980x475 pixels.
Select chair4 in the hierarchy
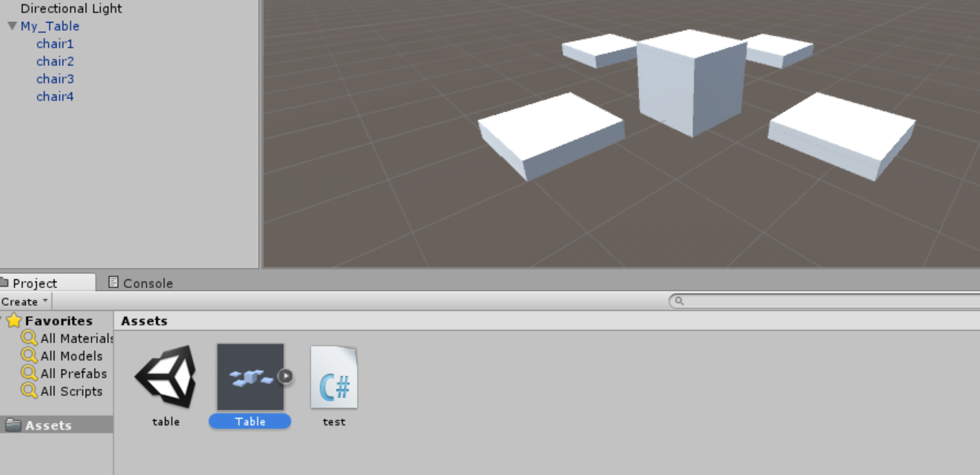[x=55, y=97]
